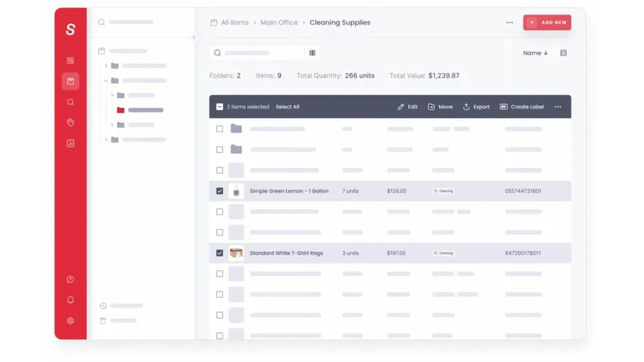Check the first folder row checkbox
Image resolution: width=644 pixels, height=362 pixels.
219,129
